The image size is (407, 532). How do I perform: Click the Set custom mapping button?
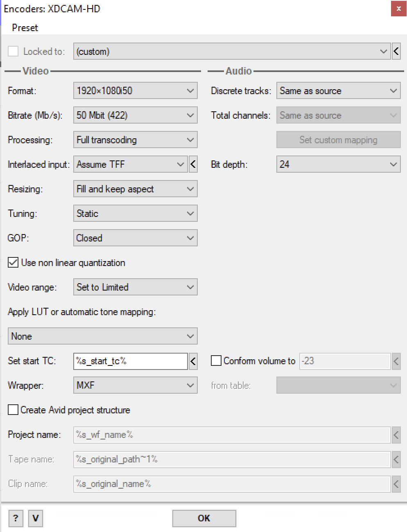click(339, 140)
